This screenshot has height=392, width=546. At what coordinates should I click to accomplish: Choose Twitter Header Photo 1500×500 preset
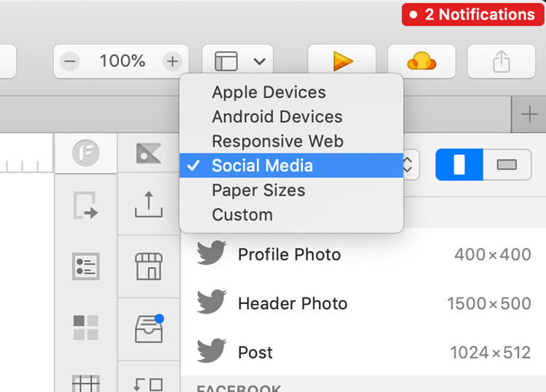363,303
